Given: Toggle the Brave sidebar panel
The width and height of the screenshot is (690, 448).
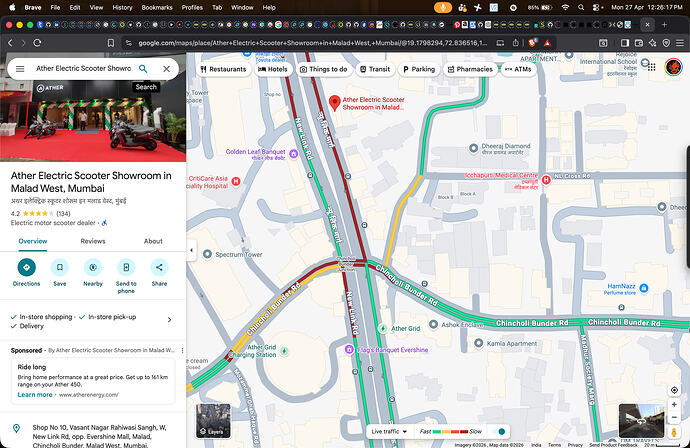Looking at the screenshot, I should [624, 43].
